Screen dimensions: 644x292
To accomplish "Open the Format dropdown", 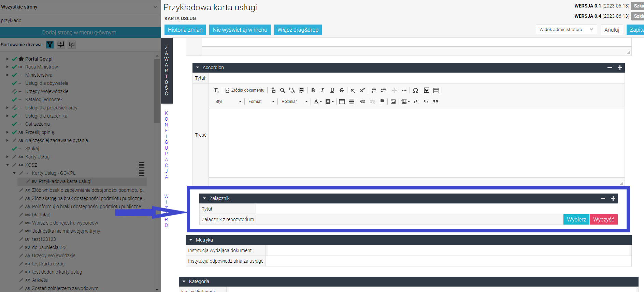I will [x=261, y=102].
